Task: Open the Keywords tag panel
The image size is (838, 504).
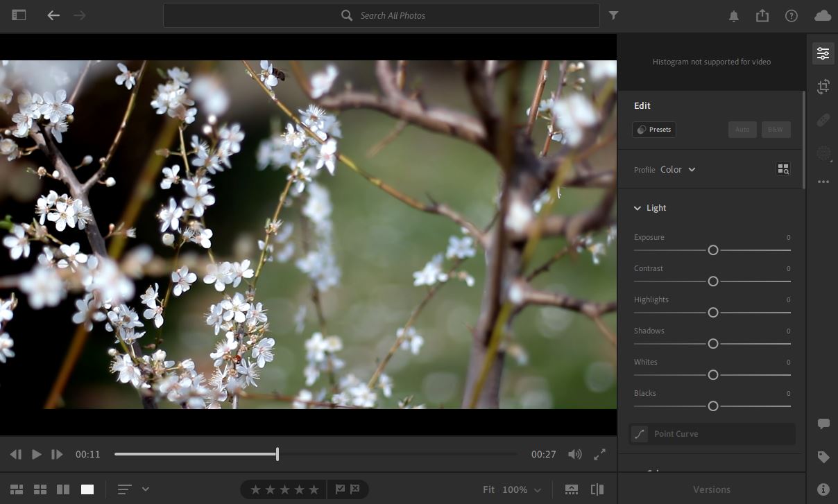Action: [x=823, y=457]
